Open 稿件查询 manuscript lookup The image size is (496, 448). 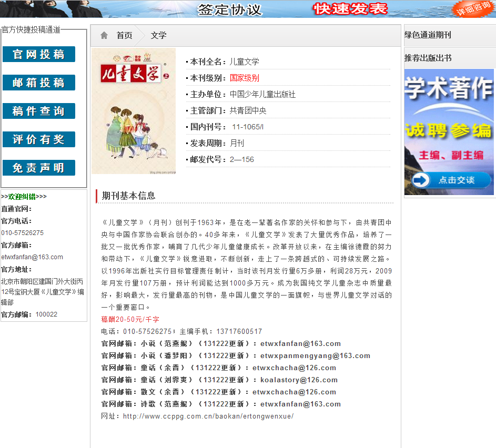[39, 111]
